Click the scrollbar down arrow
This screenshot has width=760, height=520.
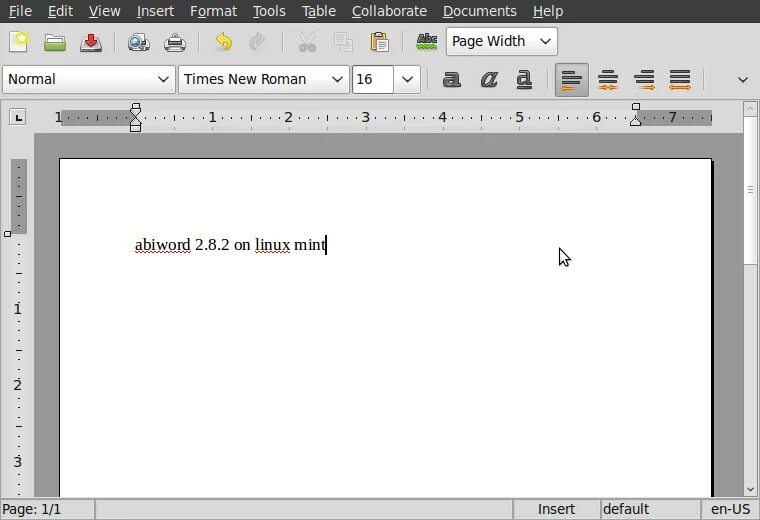point(750,489)
